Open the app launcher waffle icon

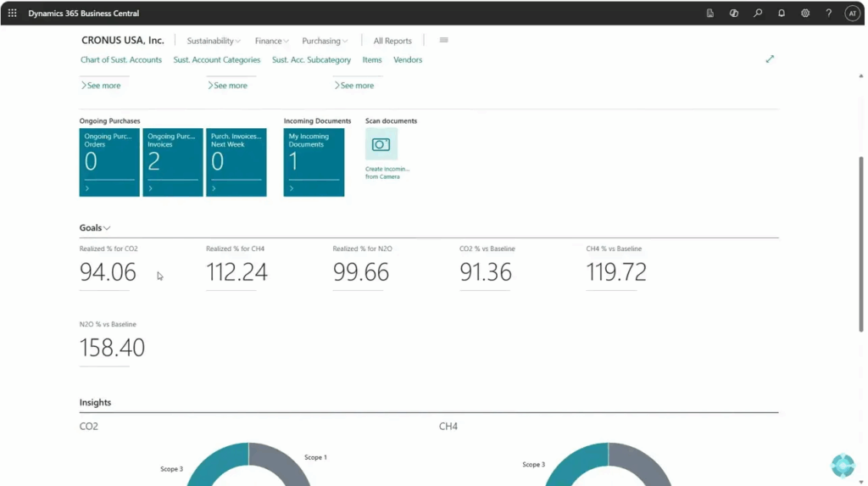(12, 13)
